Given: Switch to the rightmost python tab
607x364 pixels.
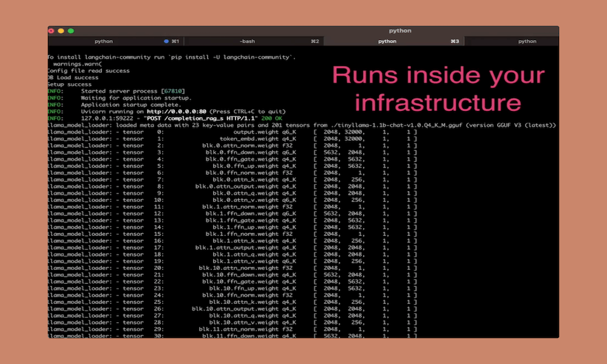Looking at the screenshot, I should [527, 41].
